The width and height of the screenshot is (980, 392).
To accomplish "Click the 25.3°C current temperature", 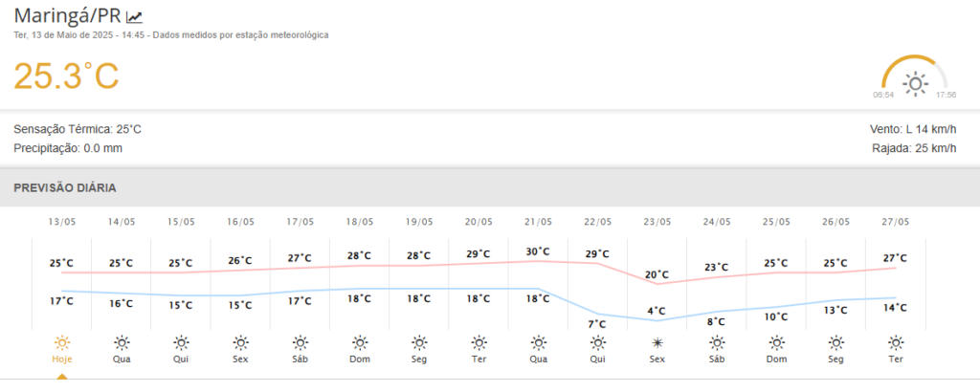I will [x=66, y=76].
